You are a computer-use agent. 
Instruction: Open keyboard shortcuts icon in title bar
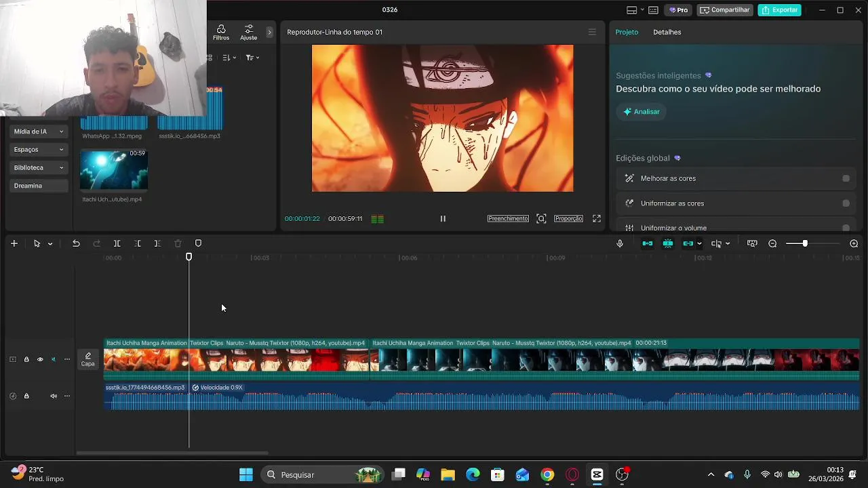pyautogui.click(x=653, y=10)
